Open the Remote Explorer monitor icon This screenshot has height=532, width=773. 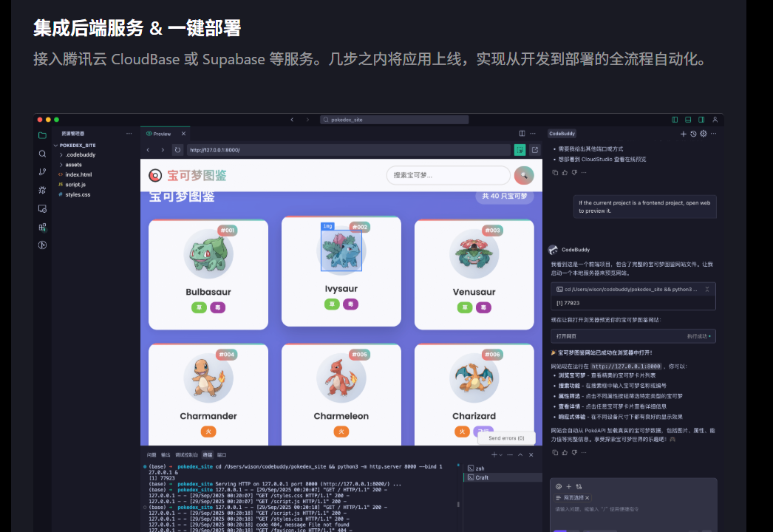click(42, 208)
